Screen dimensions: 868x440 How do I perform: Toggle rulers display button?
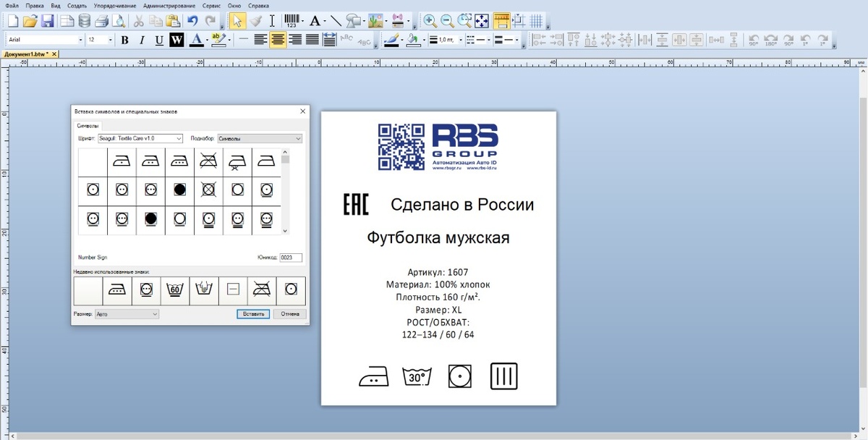click(x=501, y=21)
